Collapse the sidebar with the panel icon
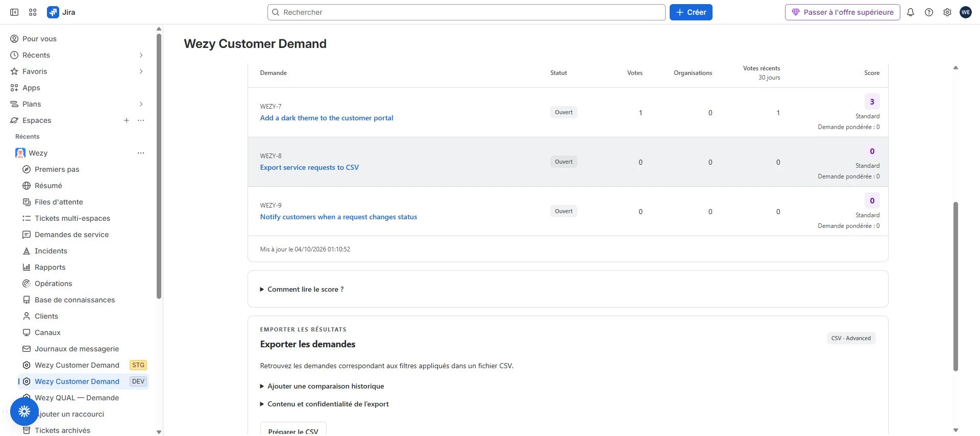 (x=14, y=12)
